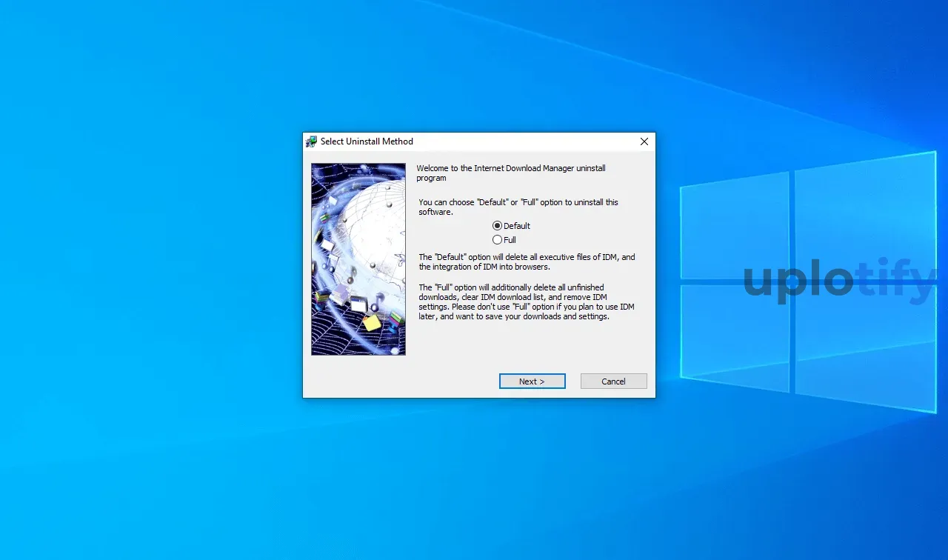This screenshot has height=560, width=948.
Task: Close the Select Uninstall Method window
Action: point(644,141)
